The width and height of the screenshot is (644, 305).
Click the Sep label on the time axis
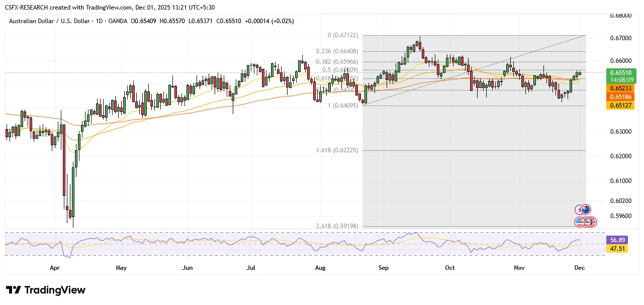tap(383, 268)
